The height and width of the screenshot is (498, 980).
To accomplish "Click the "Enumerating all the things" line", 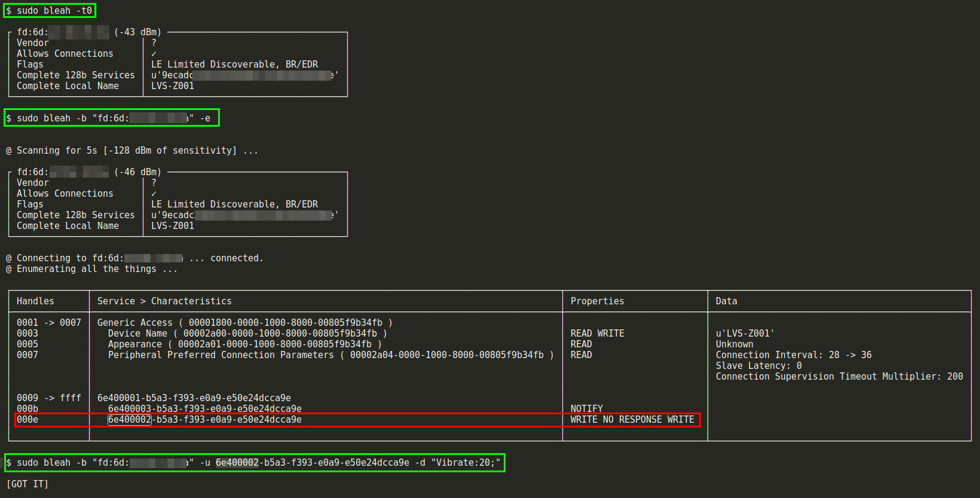I will coord(91,269).
